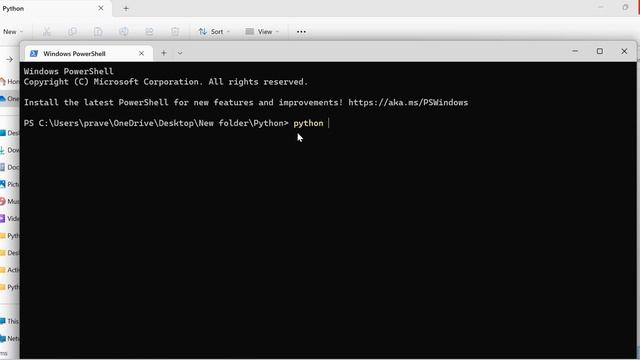Click the New button in File Explorer
The image size is (640, 360).
(x=13, y=31)
